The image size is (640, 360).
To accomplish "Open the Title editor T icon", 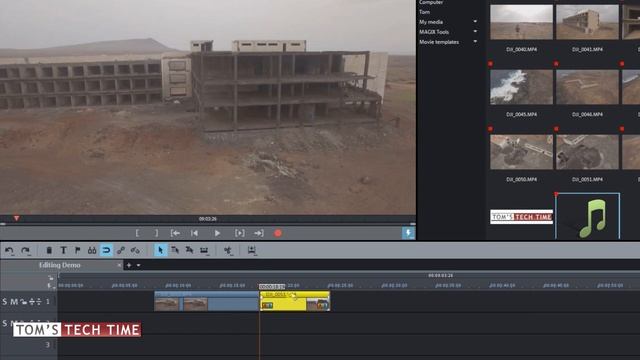I will [63, 250].
